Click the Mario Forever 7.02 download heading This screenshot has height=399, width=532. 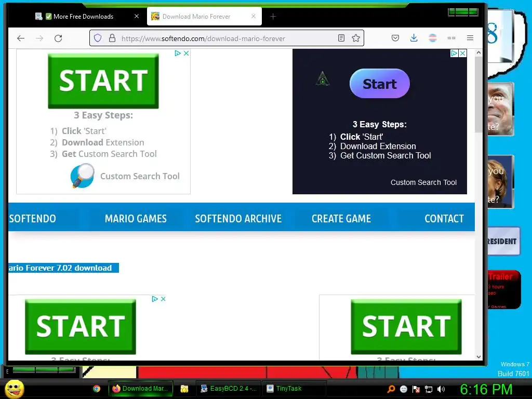coord(63,268)
